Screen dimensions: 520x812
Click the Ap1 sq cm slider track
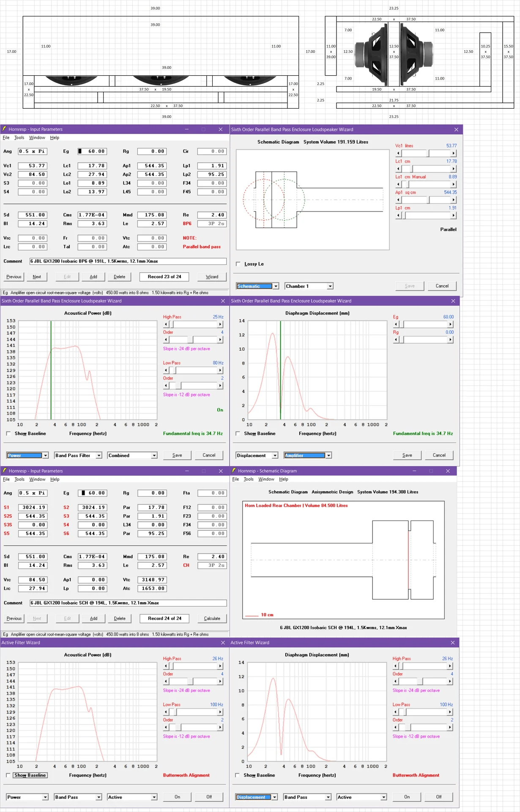coord(426,200)
